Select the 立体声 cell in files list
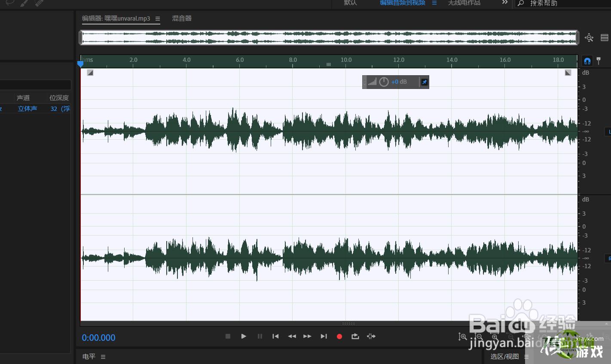 point(27,109)
